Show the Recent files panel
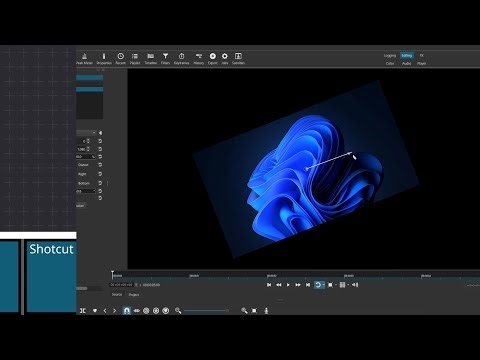Image resolution: width=480 pixels, height=360 pixels. [121, 59]
